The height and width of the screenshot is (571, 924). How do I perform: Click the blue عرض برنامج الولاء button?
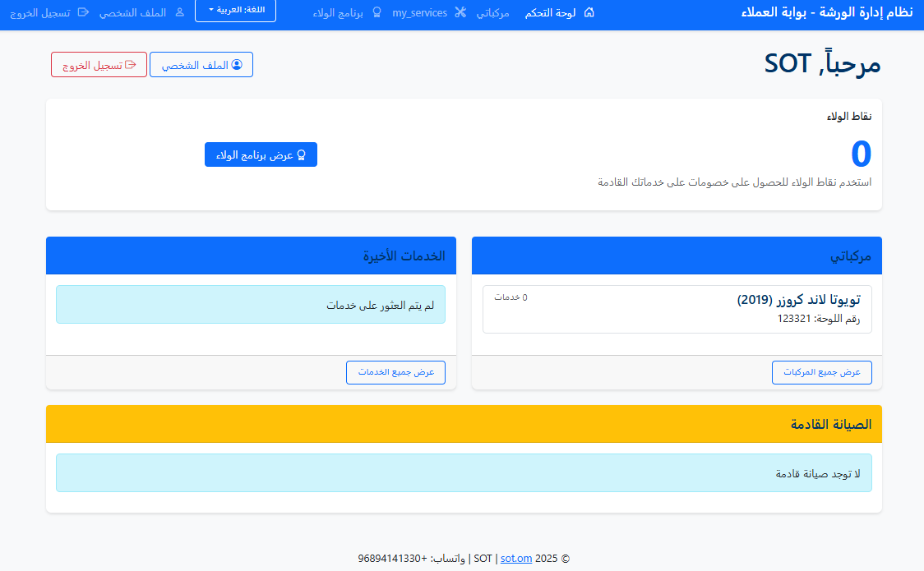tap(261, 154)
